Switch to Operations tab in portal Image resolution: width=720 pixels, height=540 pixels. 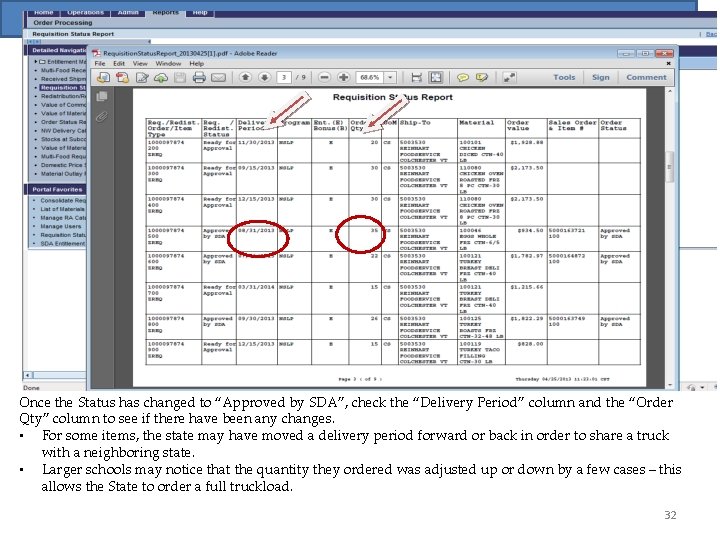85,12
